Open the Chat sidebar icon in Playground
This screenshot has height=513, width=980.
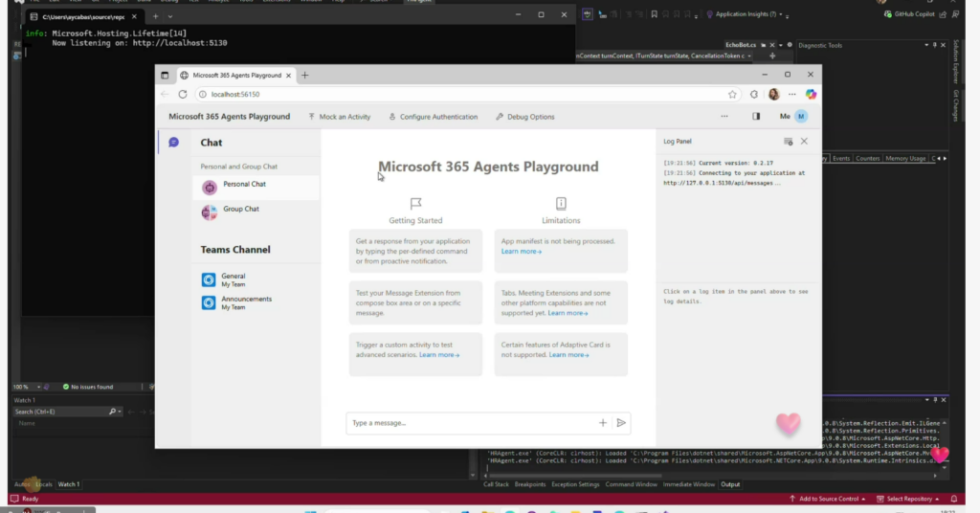174,143
